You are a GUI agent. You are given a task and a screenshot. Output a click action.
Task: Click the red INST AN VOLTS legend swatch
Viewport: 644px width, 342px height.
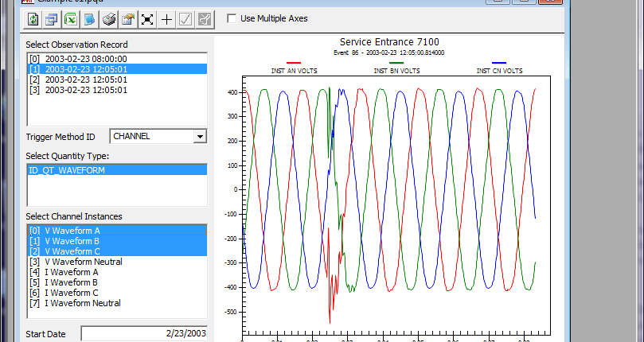[x=295, y=62]
